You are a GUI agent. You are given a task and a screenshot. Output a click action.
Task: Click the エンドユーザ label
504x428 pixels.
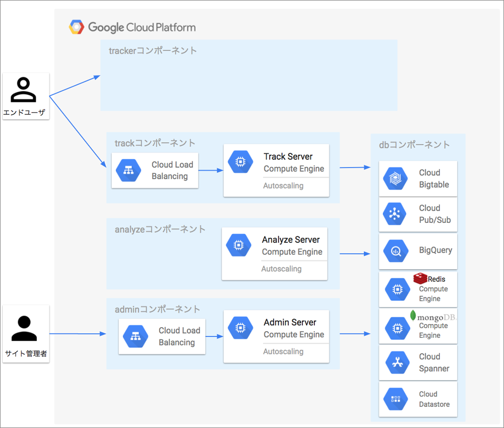pos(24,112)
